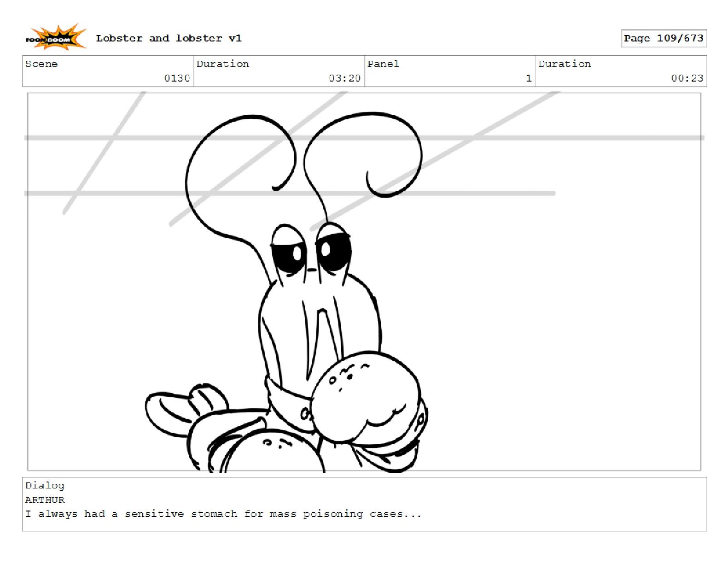Viewport: 728px width, 564px height.
Task: Click the Toon Boom logo
Action: 55,37
